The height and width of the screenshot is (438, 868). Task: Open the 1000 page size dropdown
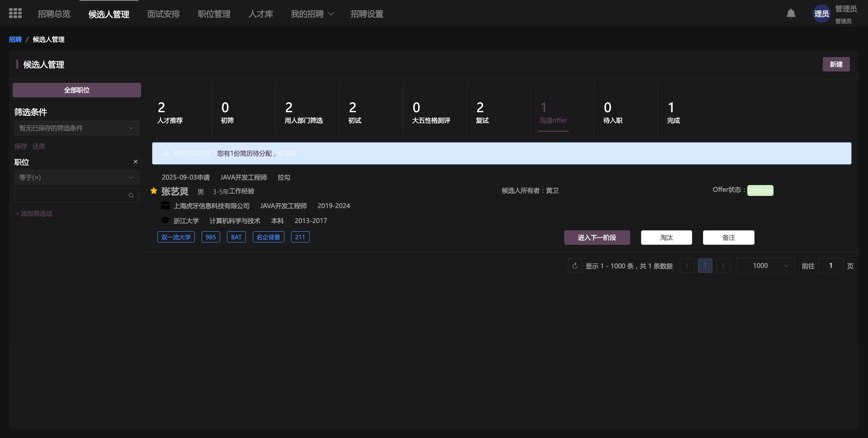[765, 266]
